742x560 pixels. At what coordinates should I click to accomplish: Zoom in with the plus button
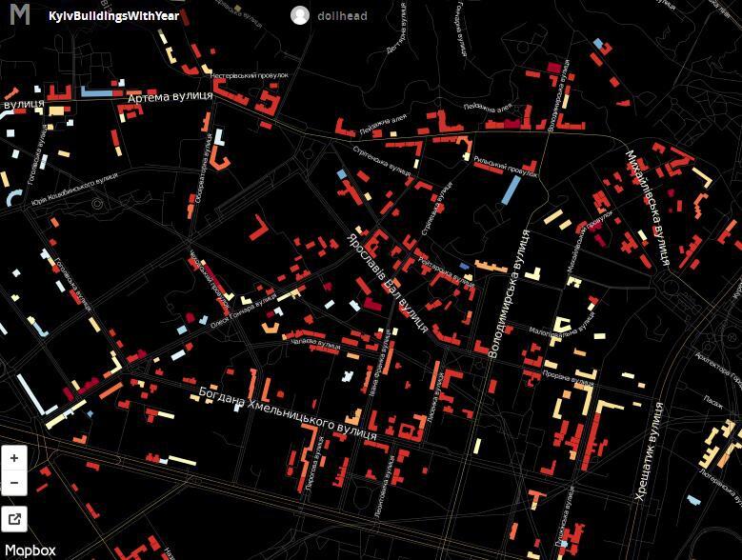(x=14, y=458)
